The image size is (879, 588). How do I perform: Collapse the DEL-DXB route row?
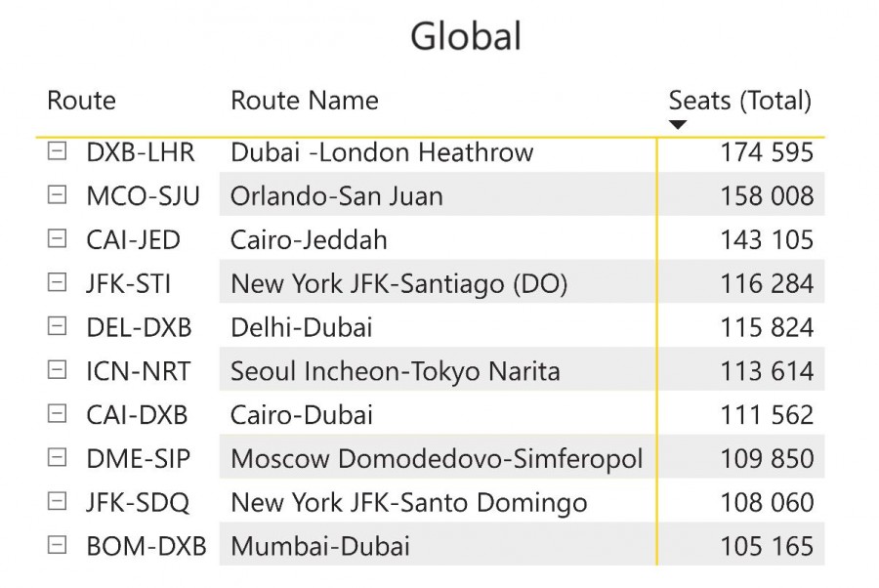(58, 326)
